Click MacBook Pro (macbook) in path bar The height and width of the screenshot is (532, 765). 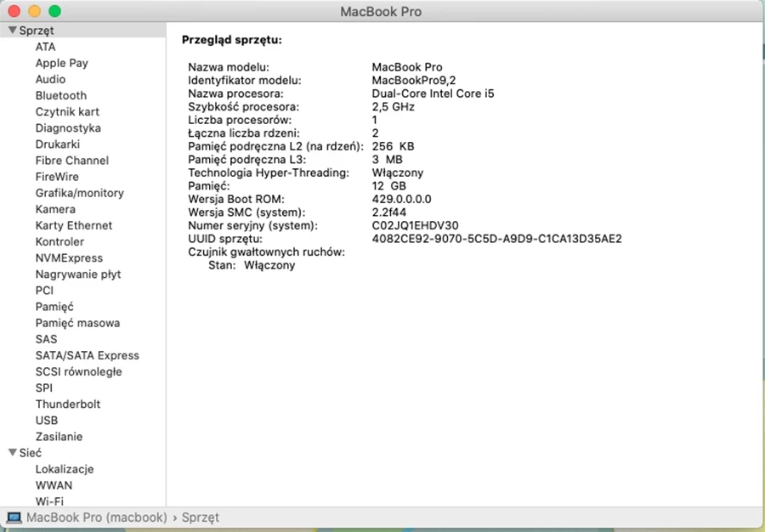tap(97, 518)
